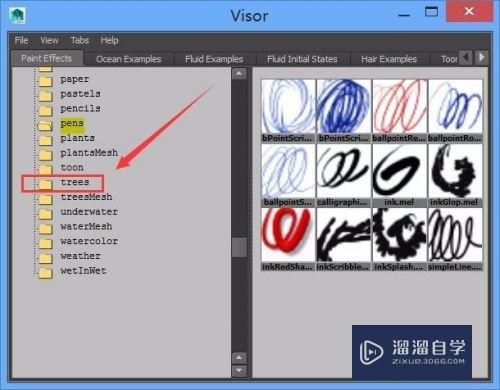Select the inkGlop.mel brush thumbnail
The height and width of the screenshot is (390, 500).
pos(455,171)
